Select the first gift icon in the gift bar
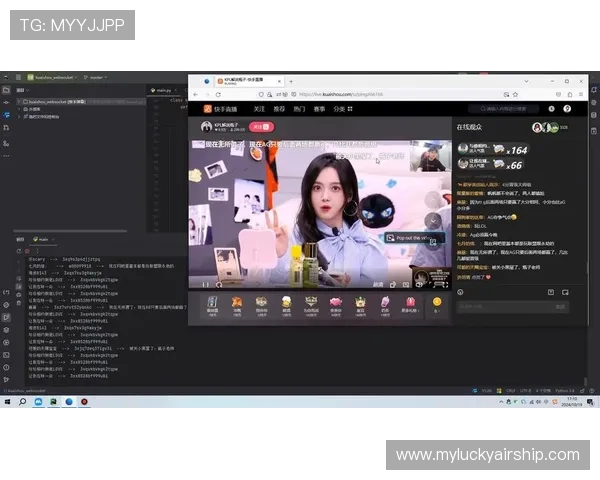This screenshot has width=600, height=480. [212, 304]
